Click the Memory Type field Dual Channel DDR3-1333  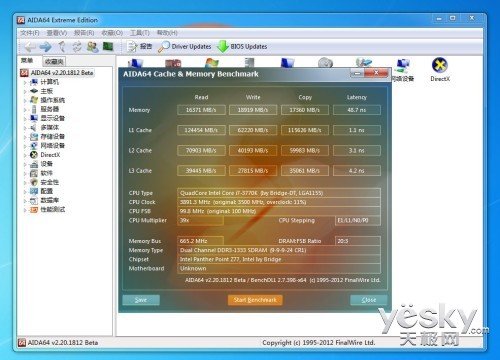click(279, 250)
